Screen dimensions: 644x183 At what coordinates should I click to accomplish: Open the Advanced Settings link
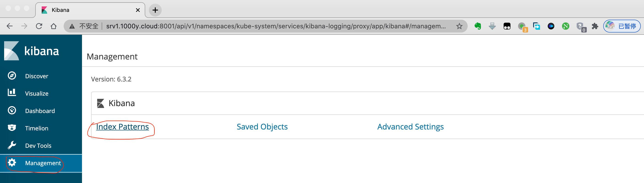[410, 127]
